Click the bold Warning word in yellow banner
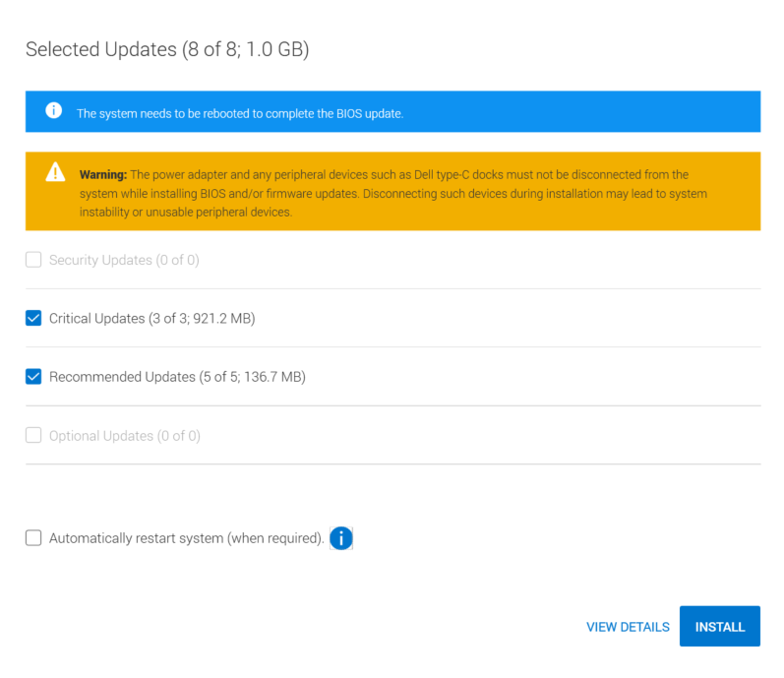The height and width of the screenshot is (678, 784). 103,174
